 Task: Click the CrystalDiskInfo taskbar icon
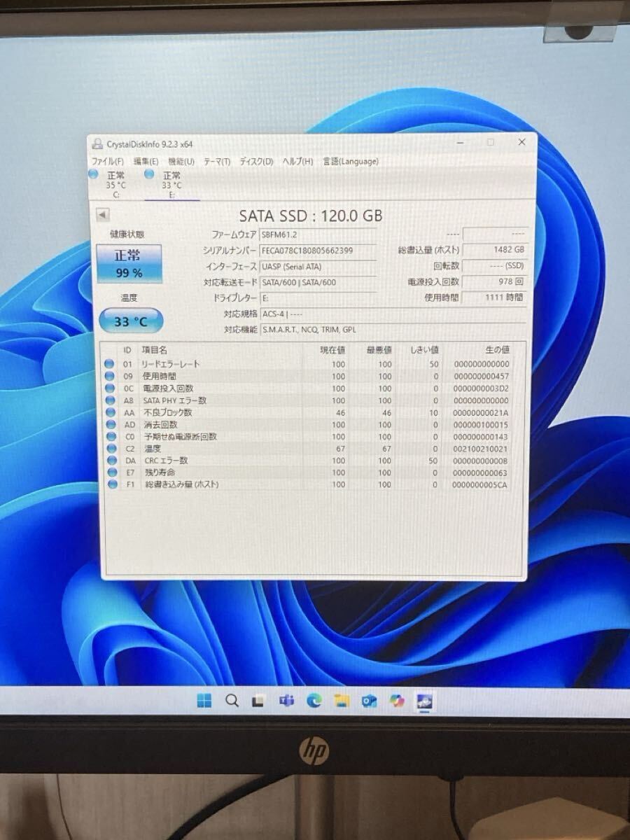[424, 701]
